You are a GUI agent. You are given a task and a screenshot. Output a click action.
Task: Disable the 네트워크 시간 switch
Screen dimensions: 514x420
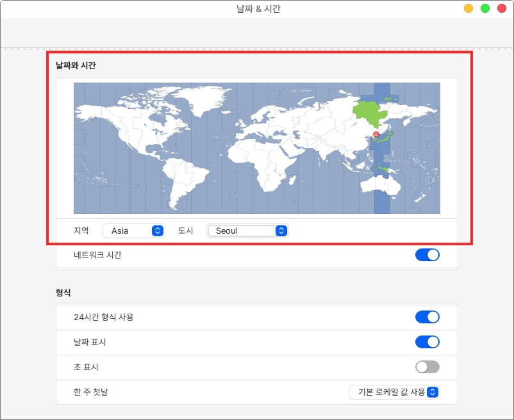(x=427, y=255)
